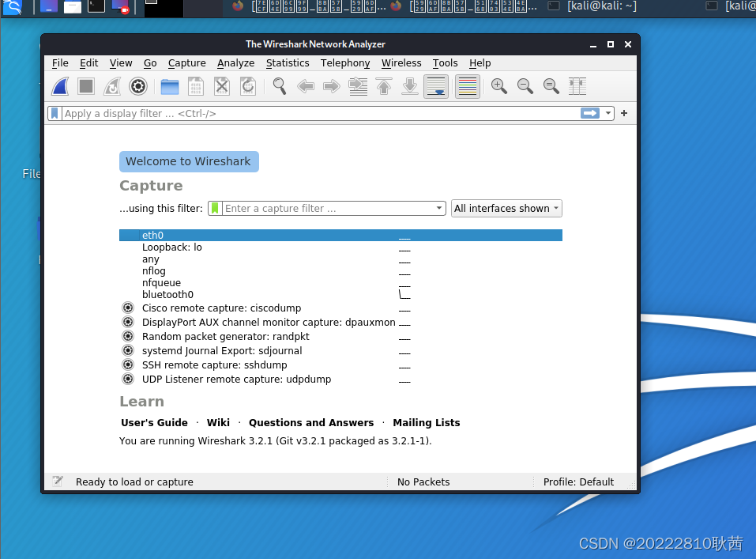This screenshot has width=756, height=559.
Task: Find a packet magnifier icon
Action: coord(280,86)
